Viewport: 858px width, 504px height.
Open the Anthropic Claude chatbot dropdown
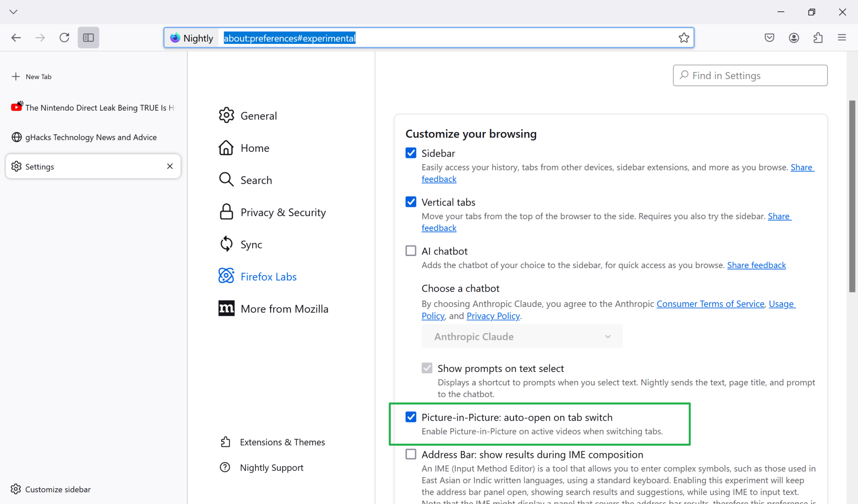pyautogui.click(x=521, y=336)
